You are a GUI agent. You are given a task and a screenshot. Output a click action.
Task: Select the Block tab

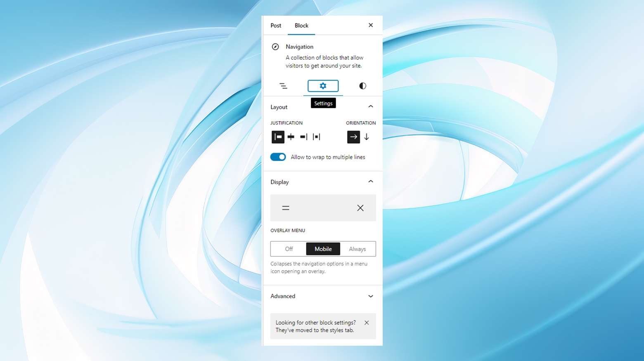pyautogui.click(x=301, y=25)
